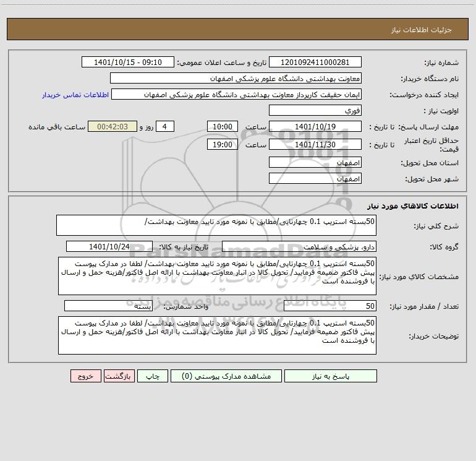Click the تاریخ و ساعت اعلان عمومی label

[x=221, y=62]
